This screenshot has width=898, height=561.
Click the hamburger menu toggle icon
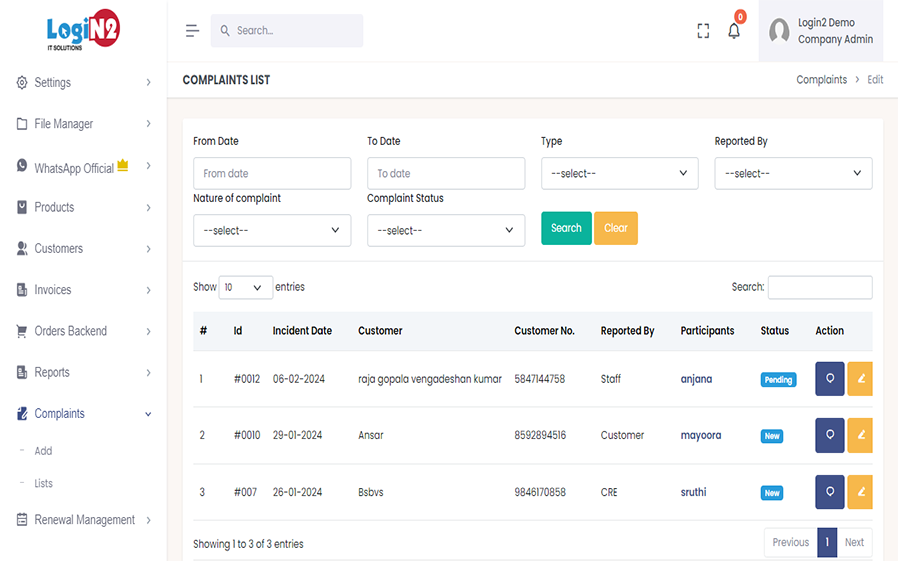click(192, 31)
